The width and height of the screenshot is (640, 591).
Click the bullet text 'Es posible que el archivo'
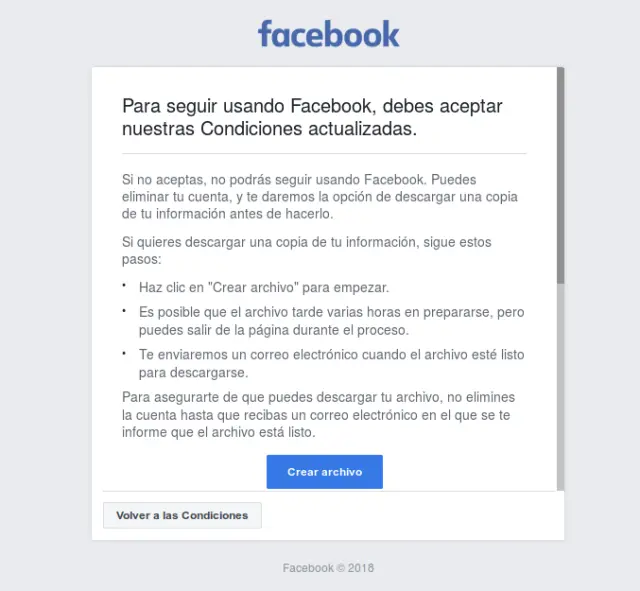tap(331, 321)
